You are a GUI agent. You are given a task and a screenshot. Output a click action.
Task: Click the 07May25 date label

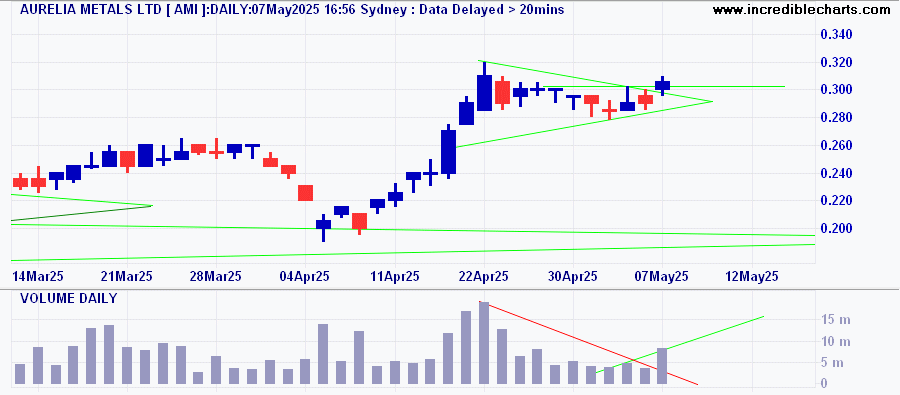[663, 276]
